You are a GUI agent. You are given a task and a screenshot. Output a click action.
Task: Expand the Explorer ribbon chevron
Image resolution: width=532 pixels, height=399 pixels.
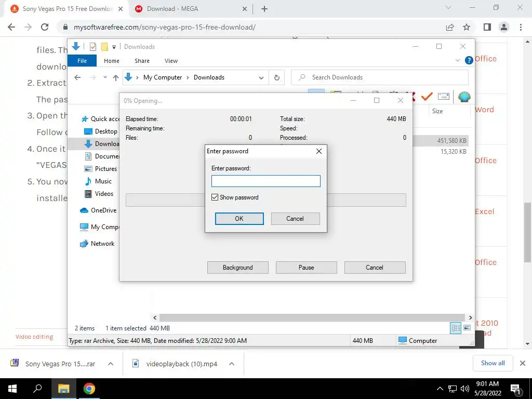457,60
